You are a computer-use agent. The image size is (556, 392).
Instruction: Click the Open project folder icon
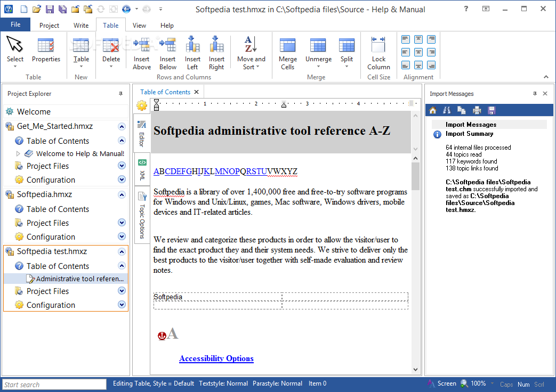37,9
